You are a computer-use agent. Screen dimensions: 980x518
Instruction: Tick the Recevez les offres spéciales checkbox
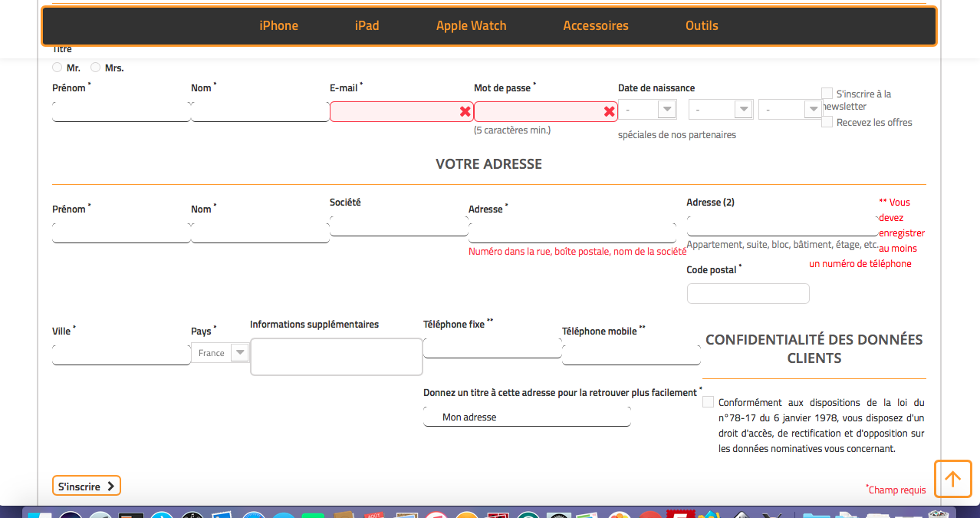tap(827, 122)
